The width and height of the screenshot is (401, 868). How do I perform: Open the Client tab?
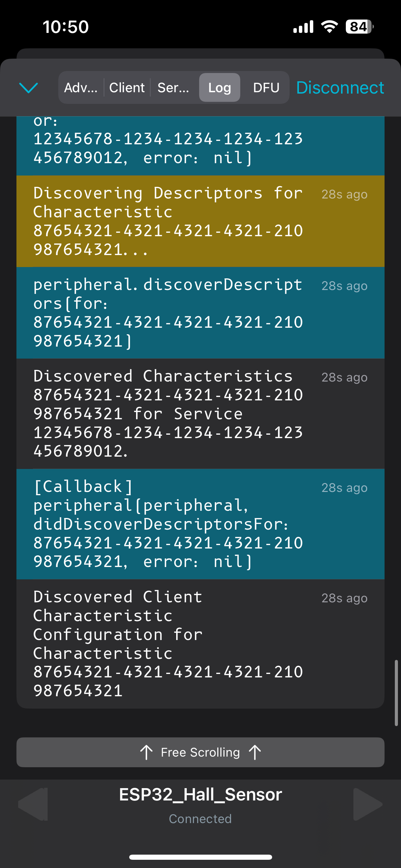pos(127,88)
